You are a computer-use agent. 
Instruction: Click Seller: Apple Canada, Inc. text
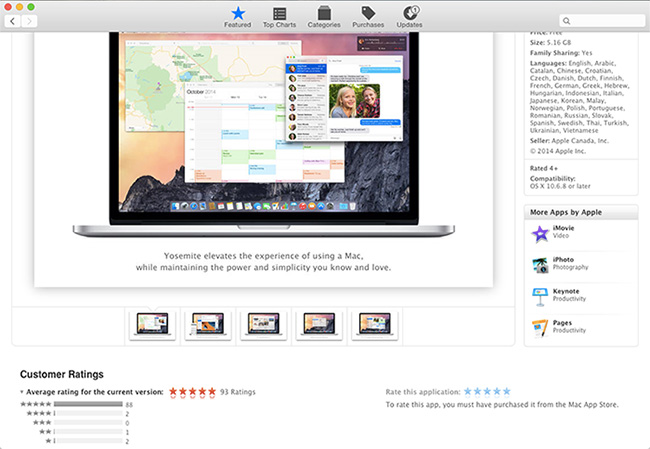pyautogui.click(x=569, y=141)
